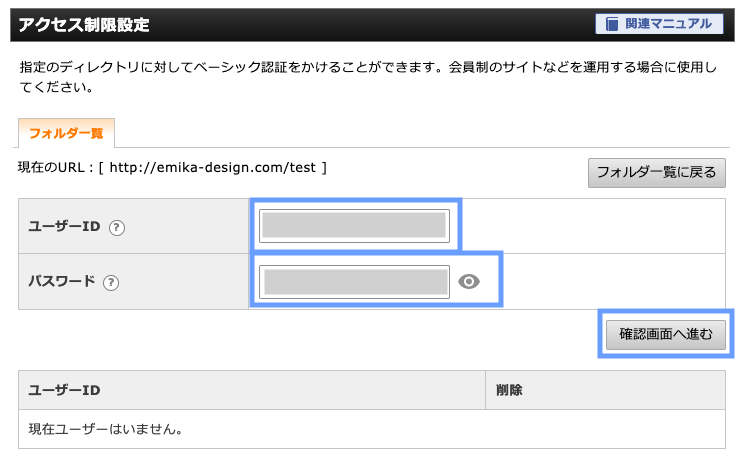Open the 関連マニュアル link text

(x=669, y=24)
